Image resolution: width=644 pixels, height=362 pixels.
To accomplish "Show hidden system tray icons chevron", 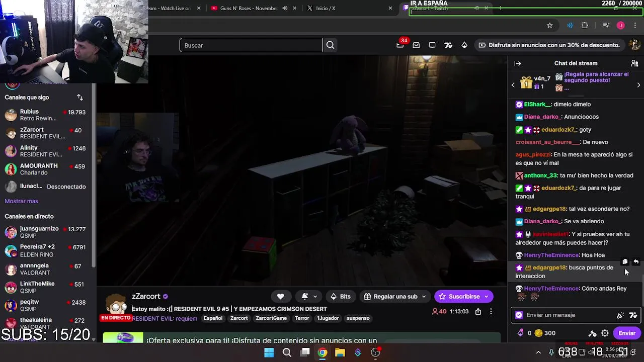I will click(538, 352).
